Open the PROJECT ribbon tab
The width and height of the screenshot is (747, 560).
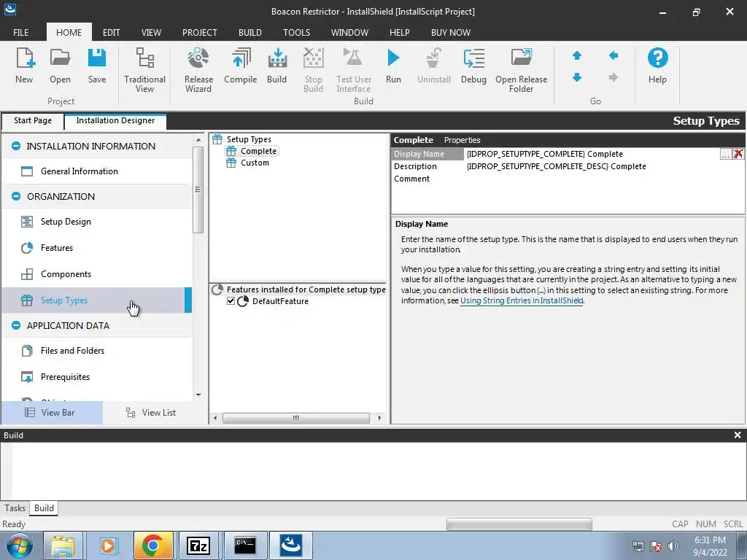point(200,32)
